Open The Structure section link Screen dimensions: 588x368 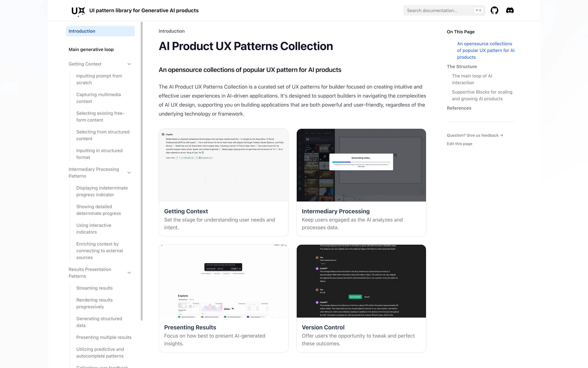[462, 67]
